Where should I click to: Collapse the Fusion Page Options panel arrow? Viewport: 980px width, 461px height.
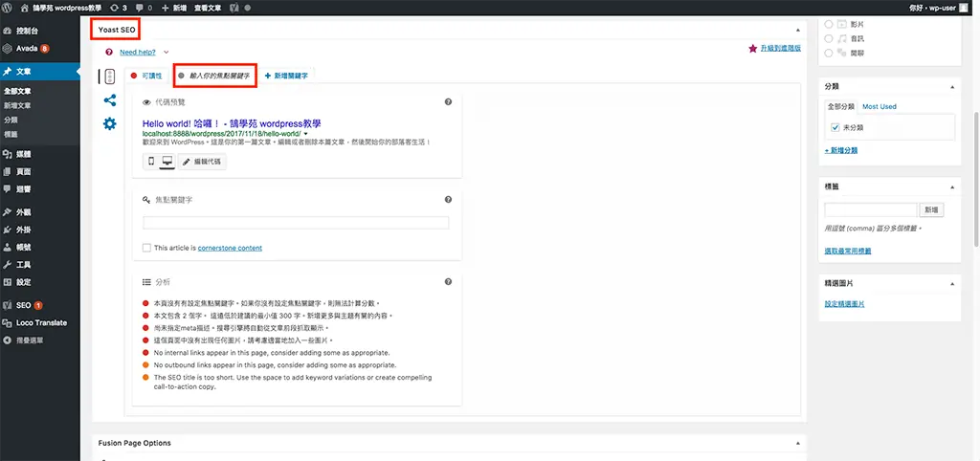point(797,443)
